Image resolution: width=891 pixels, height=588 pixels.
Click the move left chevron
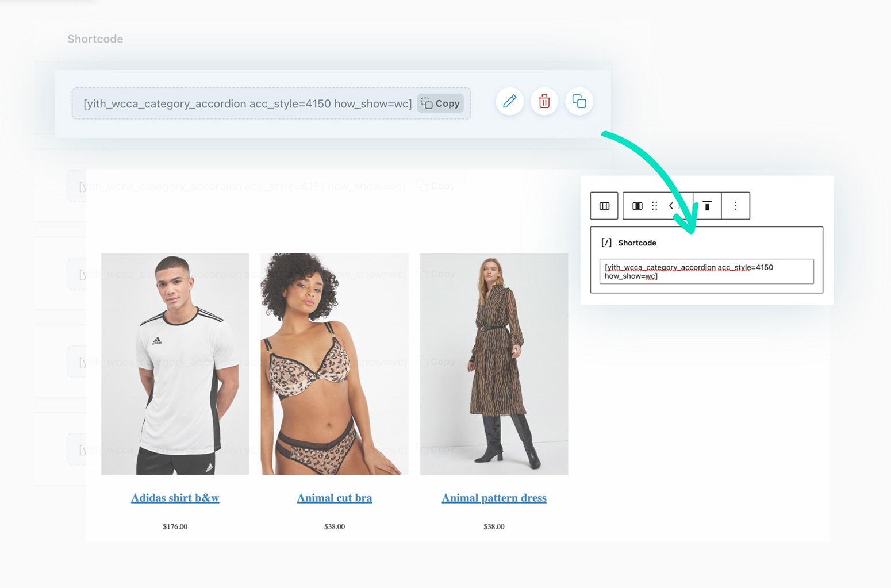click(x=671, y=206)
